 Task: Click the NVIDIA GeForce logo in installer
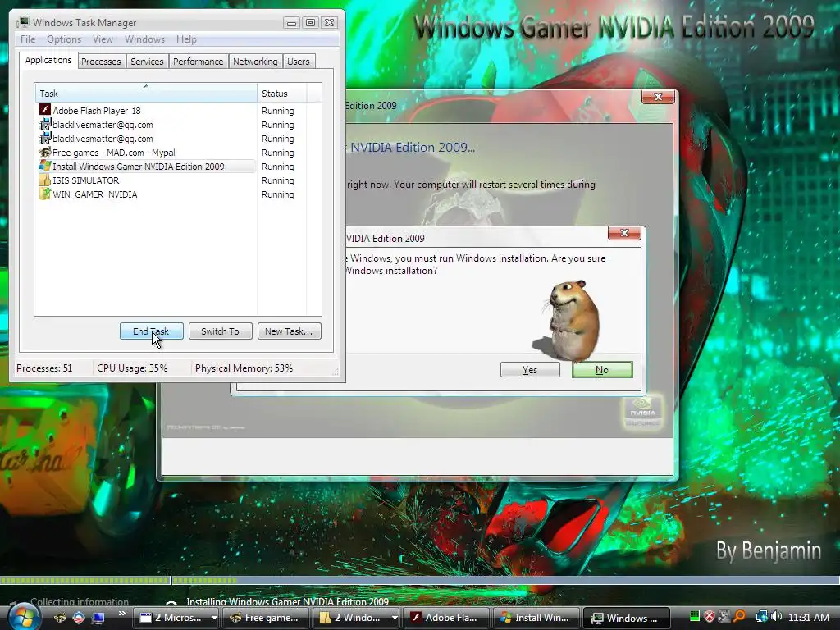642,412
